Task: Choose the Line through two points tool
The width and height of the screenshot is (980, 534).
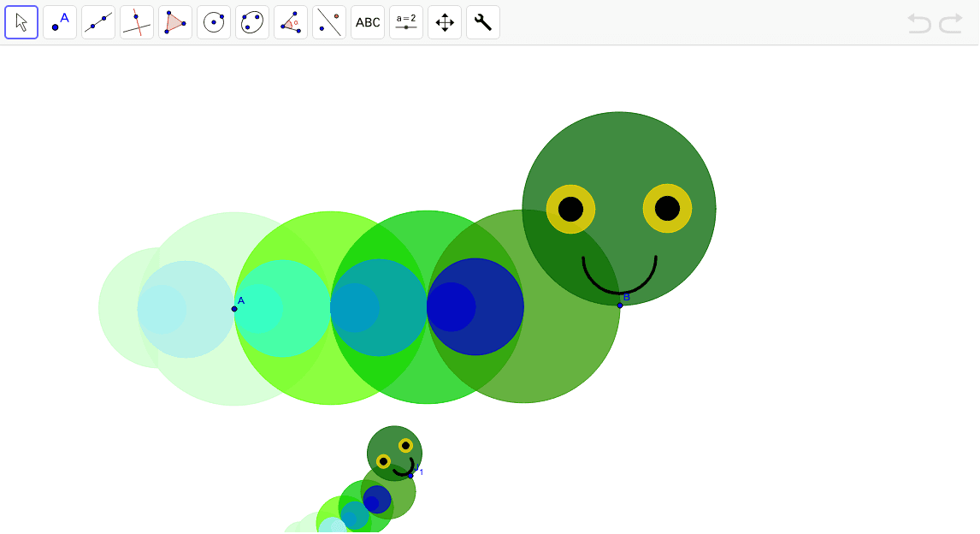Action: point(98,22)
